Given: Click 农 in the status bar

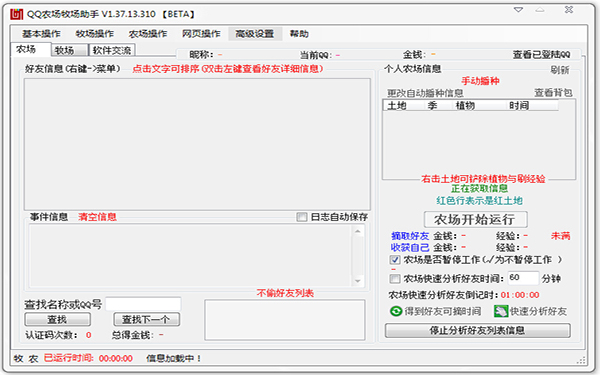Looking at the screenshot, I should point(33,359).
